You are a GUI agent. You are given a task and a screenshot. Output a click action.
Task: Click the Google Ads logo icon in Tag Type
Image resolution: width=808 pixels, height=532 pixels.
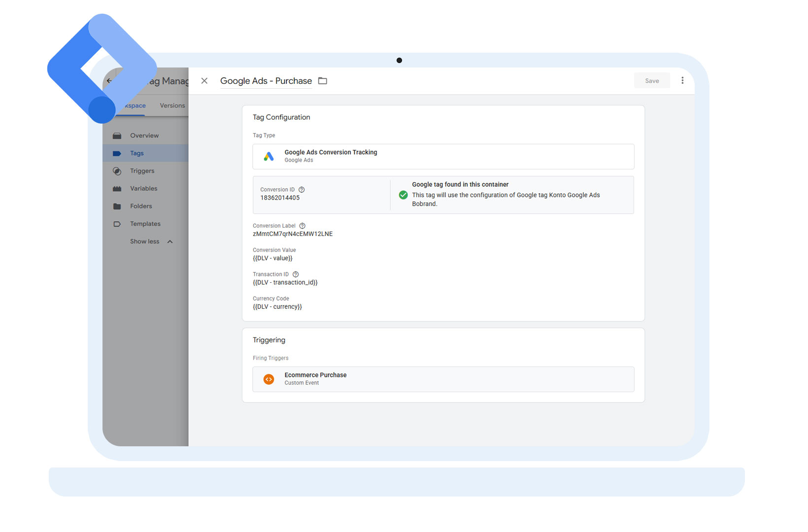(x=269, y=156)
